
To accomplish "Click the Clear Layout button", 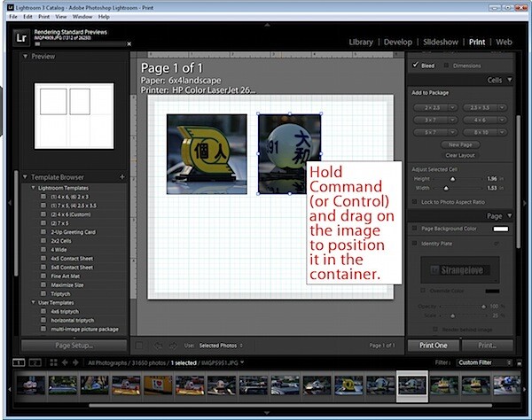I will (459, 155).
